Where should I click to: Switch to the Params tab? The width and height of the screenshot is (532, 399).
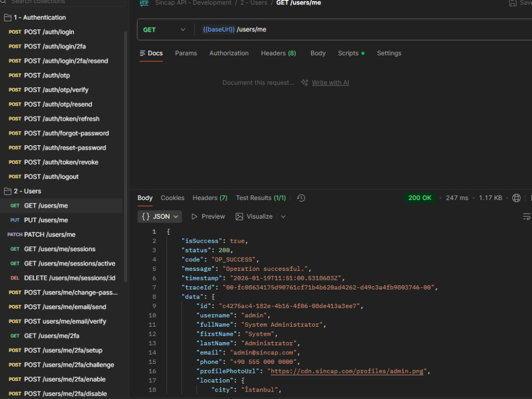click(x=186, y=53)
